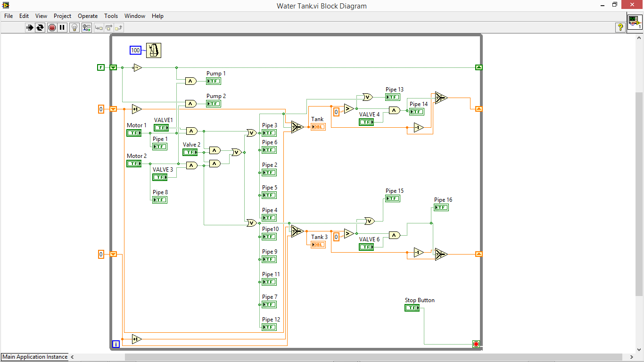Click the loop stop condition terminal

(x=476, y=344)
